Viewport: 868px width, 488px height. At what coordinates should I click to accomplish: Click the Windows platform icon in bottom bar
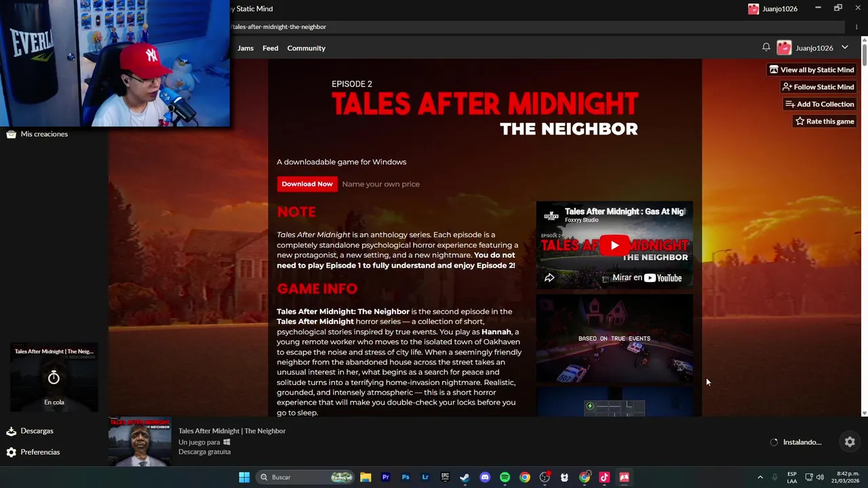(226, 442)
